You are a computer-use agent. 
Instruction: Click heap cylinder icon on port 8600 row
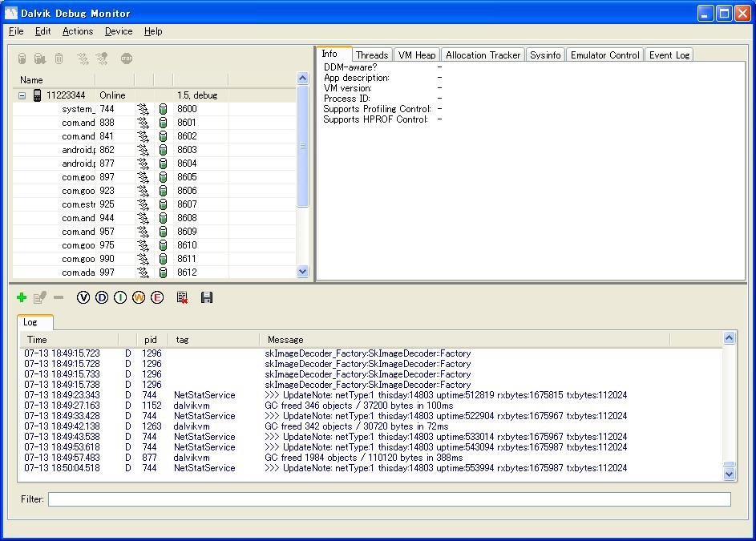[x=163, y=109]
